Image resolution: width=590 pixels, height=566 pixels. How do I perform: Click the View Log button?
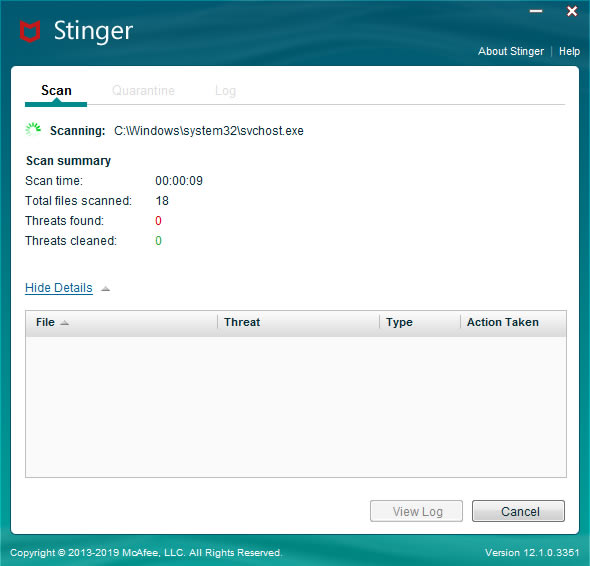tap(416, 511)
